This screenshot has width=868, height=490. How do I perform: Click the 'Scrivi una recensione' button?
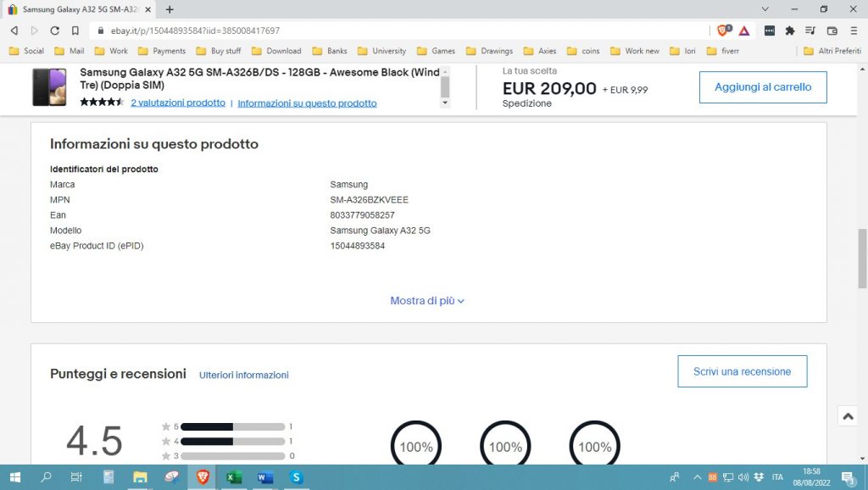pyautogui.click(x=742, y=371)
